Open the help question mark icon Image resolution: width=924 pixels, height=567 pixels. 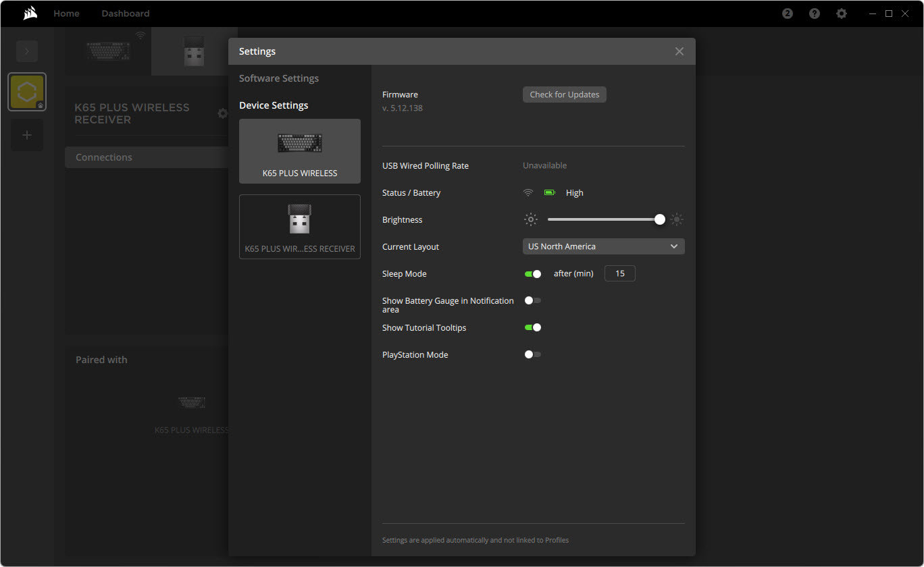click(x=815, y=13)
